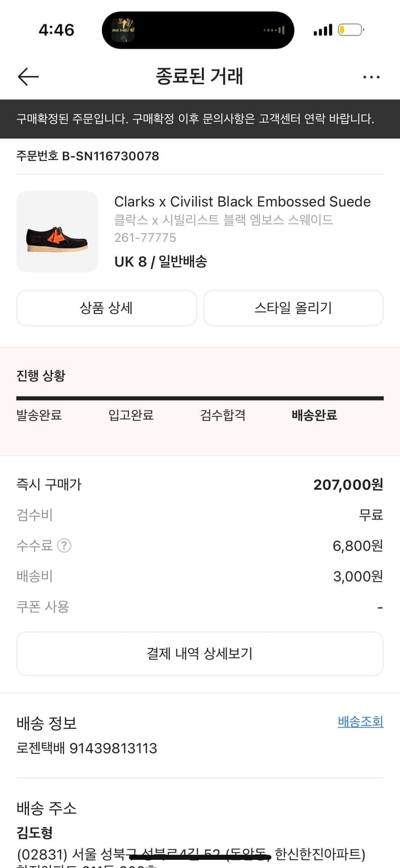Open the 배송조회 tracking link
This screenshot has width=400, height=868.
tap(360, 722)
